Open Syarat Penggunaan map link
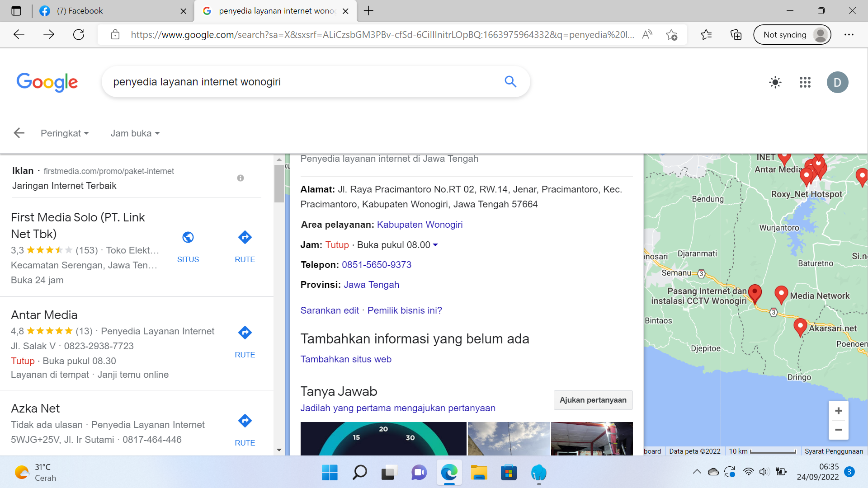The image size is (868, 488). pos(834,451)
